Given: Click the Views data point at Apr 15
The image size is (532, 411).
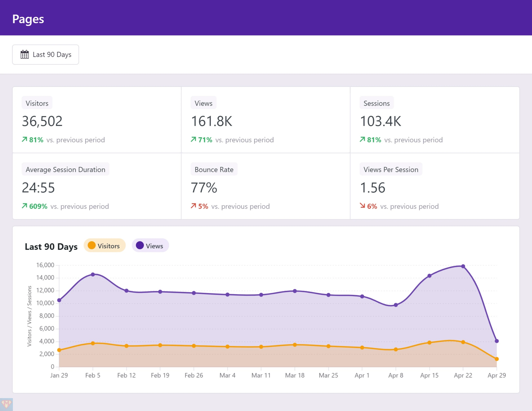Looking at the screenshot, I should pyautogui.click(x=429, y=276).
